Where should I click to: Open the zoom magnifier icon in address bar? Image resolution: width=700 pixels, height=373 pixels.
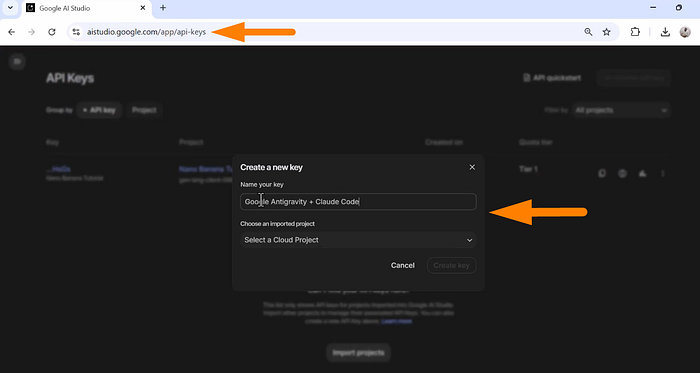pos(588,32)
